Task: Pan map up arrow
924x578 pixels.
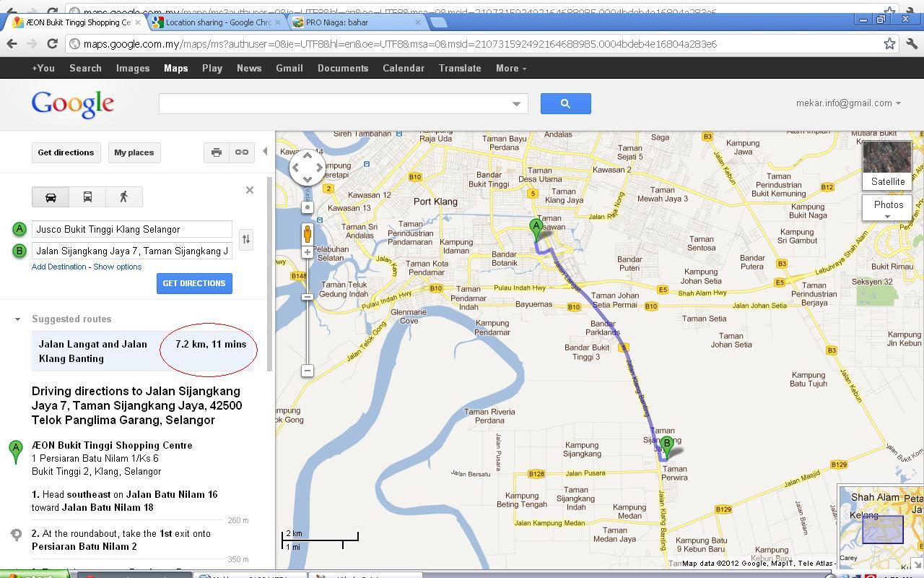Action: pos(308,155)
